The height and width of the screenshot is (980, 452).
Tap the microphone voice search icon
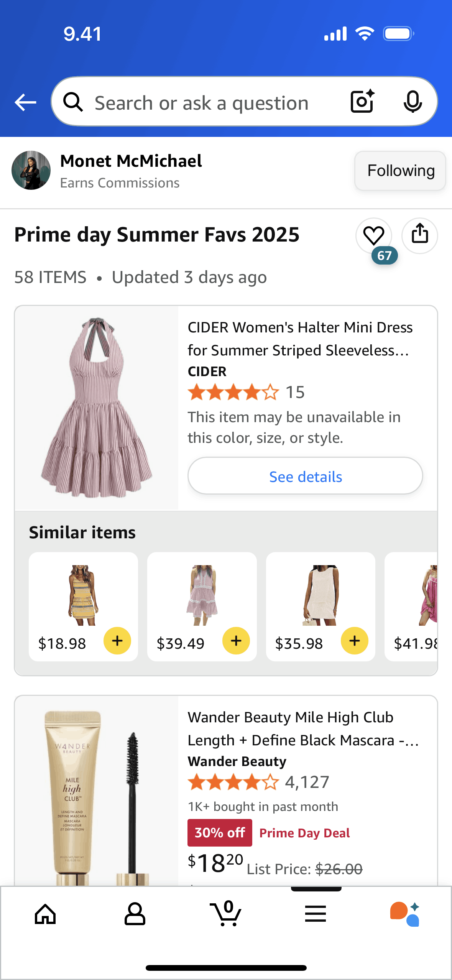pos(413,102)
